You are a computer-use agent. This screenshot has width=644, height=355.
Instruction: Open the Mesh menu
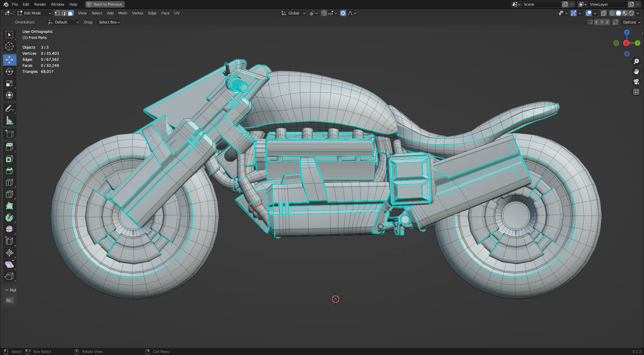[123, 13]
